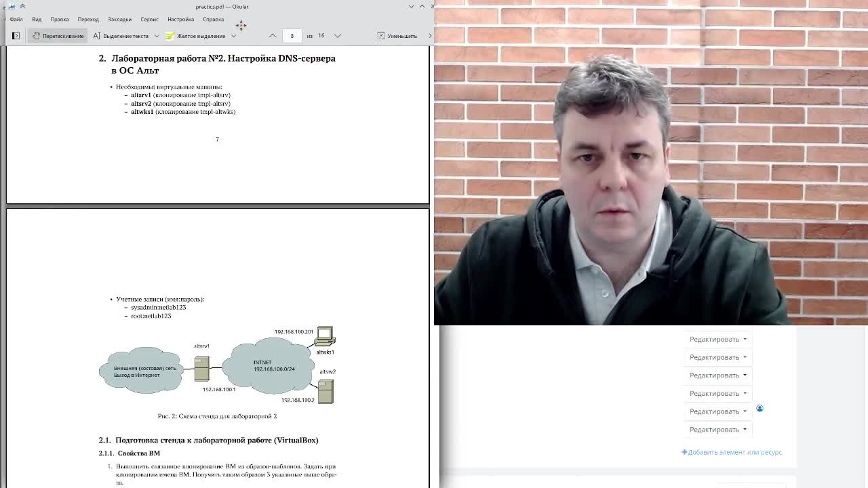Open the yellow highlighter options dropdown arrow

(233, 36)
